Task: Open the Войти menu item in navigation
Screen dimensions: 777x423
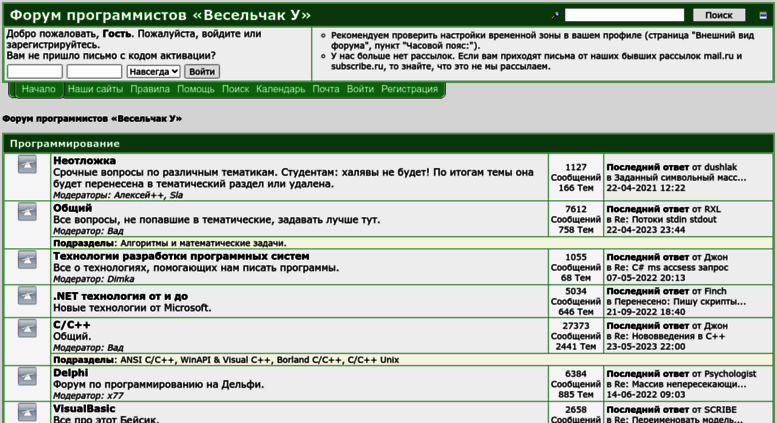Action: pos(360,89)
